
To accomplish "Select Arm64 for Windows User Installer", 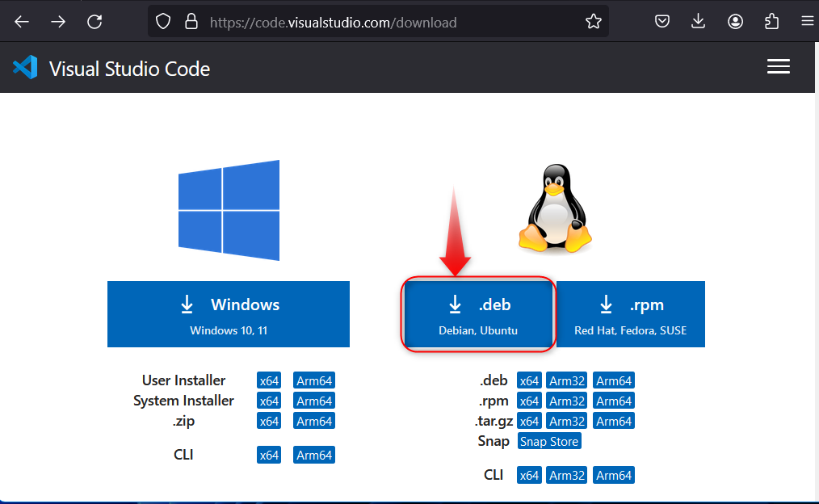I will [313, 380].
